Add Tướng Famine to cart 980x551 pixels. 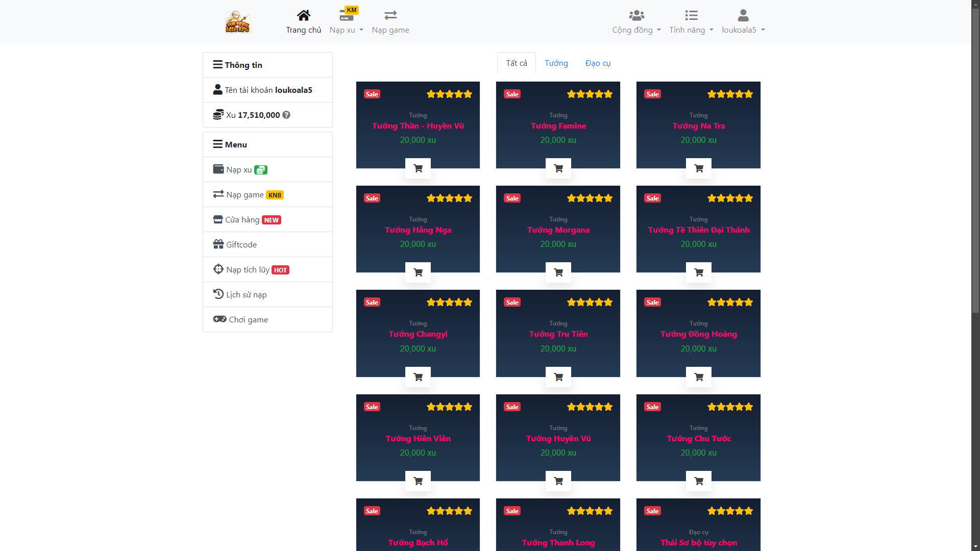coord(558,168)
